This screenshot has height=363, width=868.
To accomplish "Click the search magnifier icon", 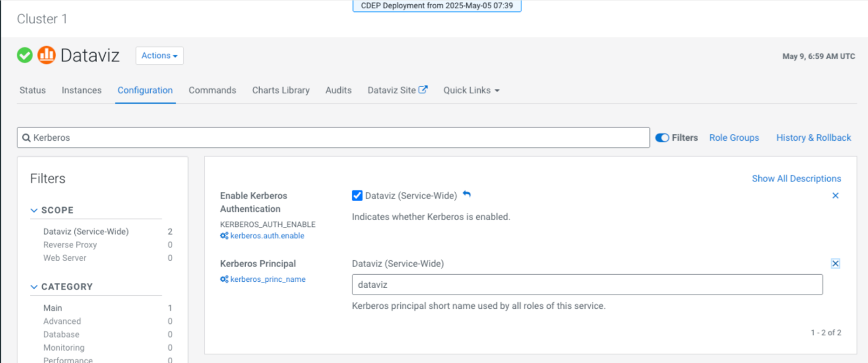I will click(x=26, y=138).
